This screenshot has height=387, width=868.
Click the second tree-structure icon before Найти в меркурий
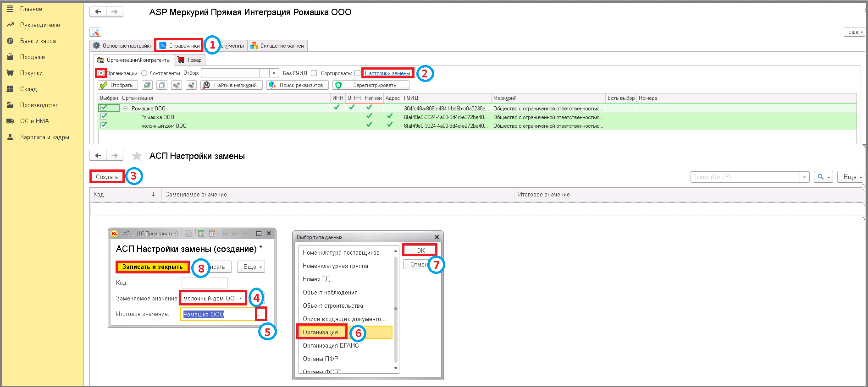click(x=191, y=85)
